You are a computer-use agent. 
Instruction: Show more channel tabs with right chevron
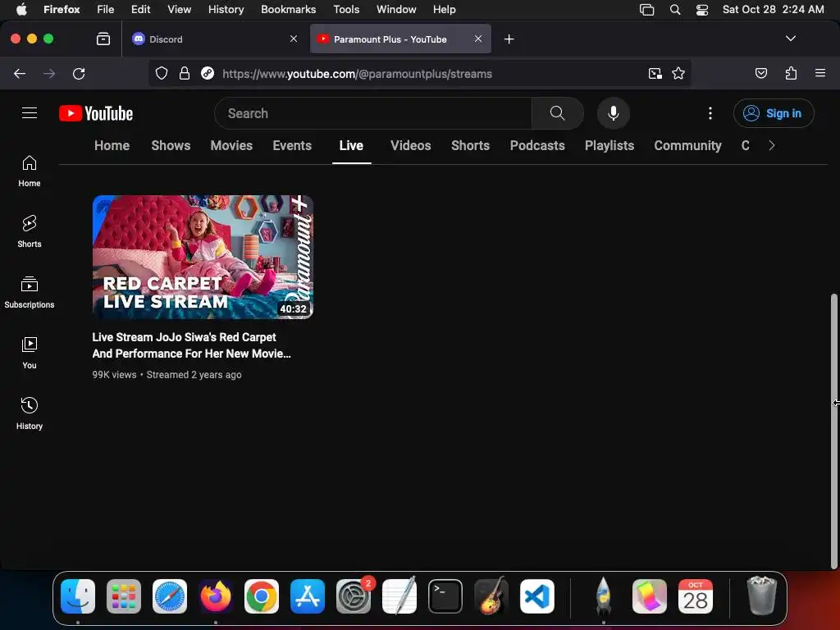pos(771,145)
